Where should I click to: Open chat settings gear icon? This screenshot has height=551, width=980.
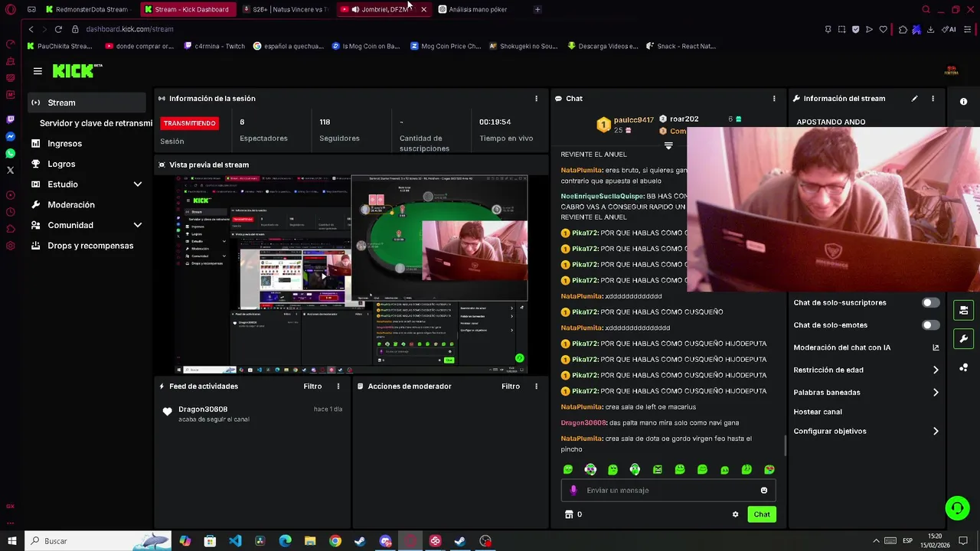[x=736, y=514]
